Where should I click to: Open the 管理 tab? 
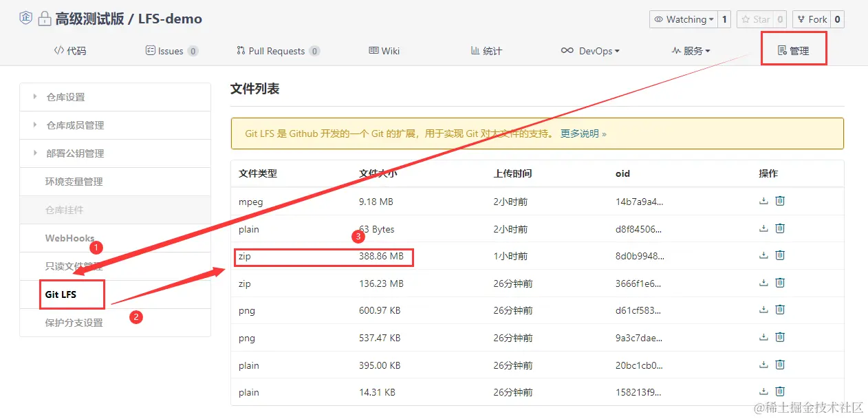coord(793,51)
